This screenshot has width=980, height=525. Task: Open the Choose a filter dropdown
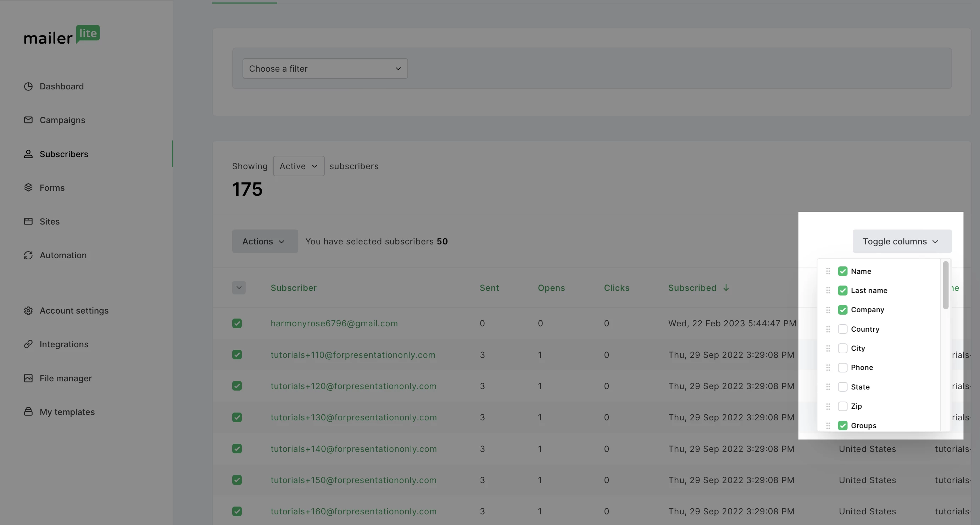pyautogui.click(x=325, y=68)
